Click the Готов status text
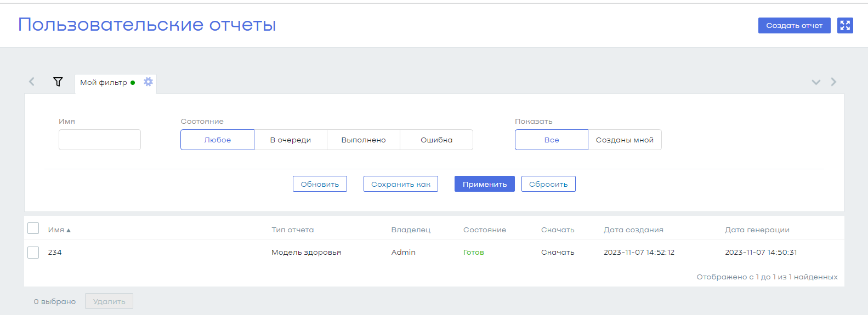The image size is (868, 315). (474, 253)
